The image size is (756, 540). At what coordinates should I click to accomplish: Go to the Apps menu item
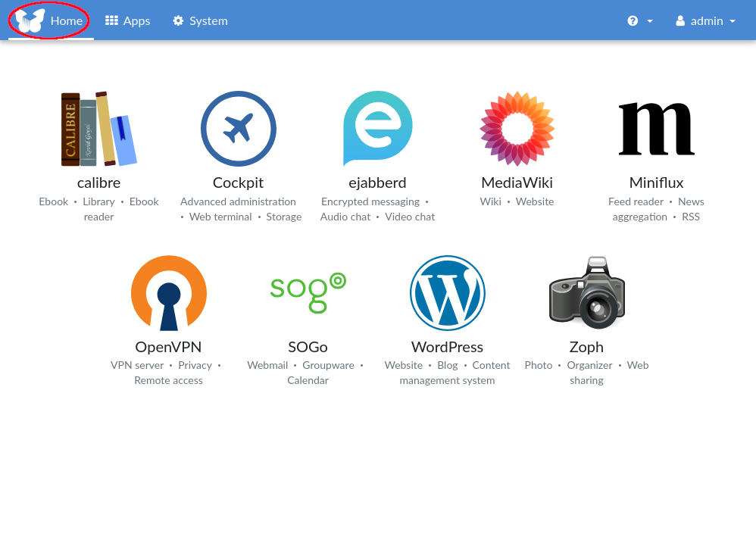point(127,21)
